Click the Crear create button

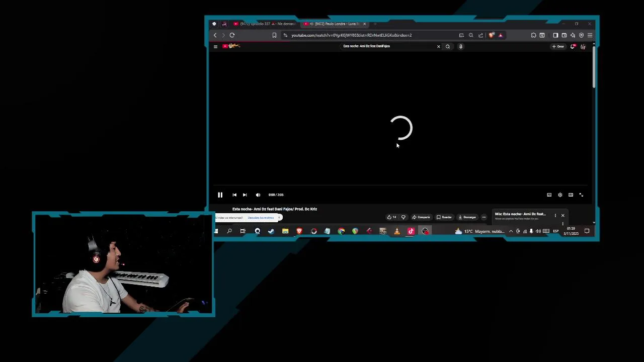(x=558, y=46)
